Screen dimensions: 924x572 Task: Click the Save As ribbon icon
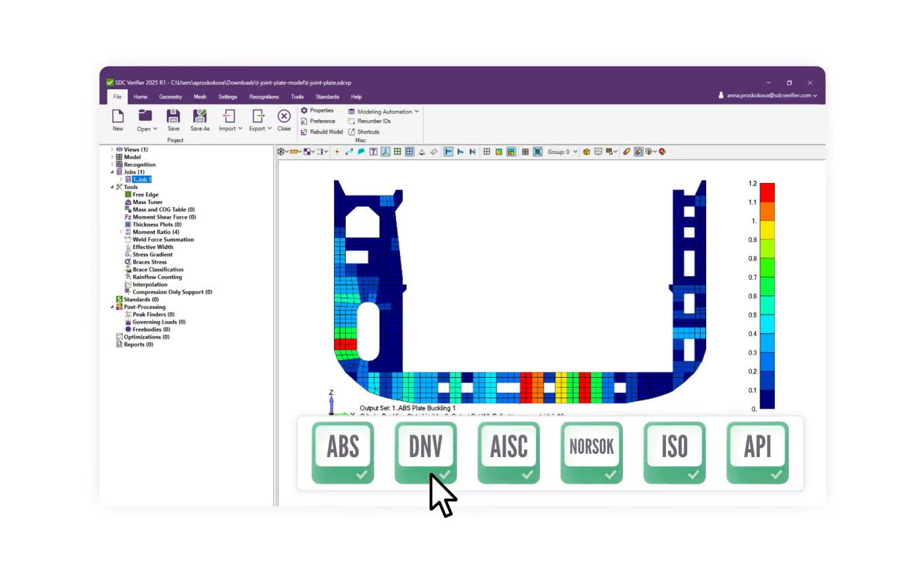coord(200,120)
